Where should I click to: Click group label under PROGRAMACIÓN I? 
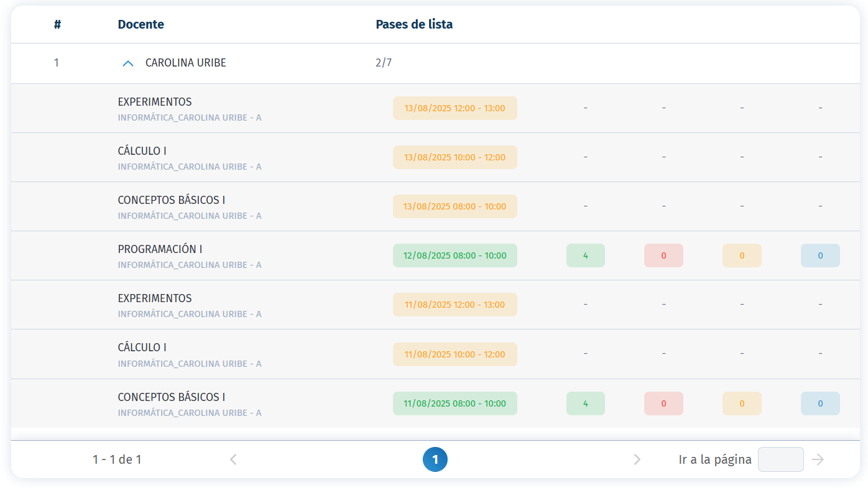click(x=190, y=265)
